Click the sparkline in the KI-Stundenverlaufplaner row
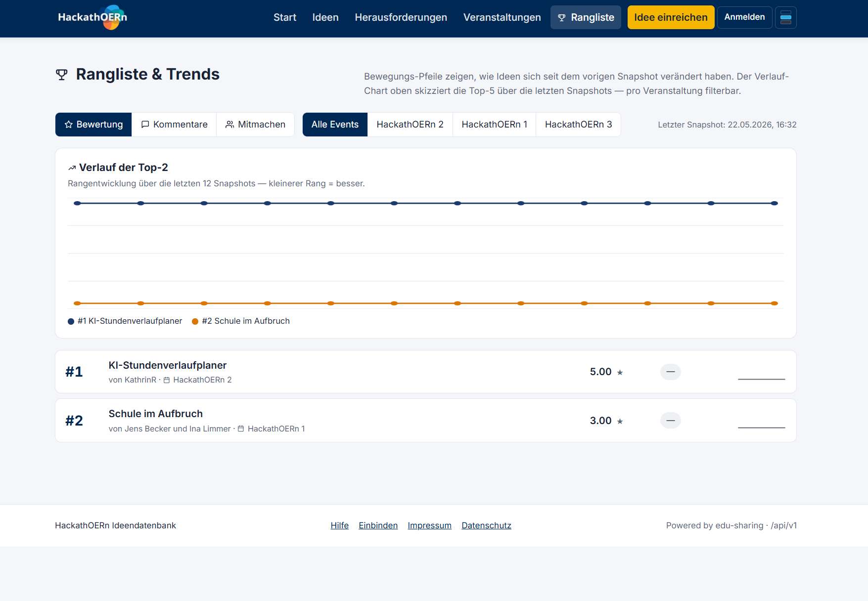The width and height of the screenshot is (868, 601). pyautogui.click(x=762, y=379)
